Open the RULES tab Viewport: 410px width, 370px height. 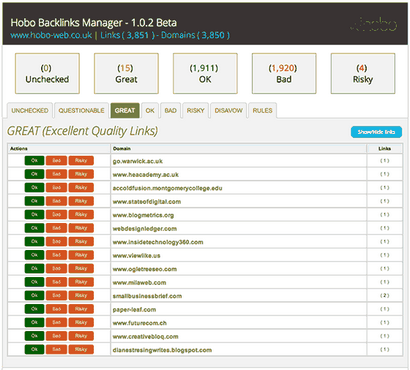point(262,110)
